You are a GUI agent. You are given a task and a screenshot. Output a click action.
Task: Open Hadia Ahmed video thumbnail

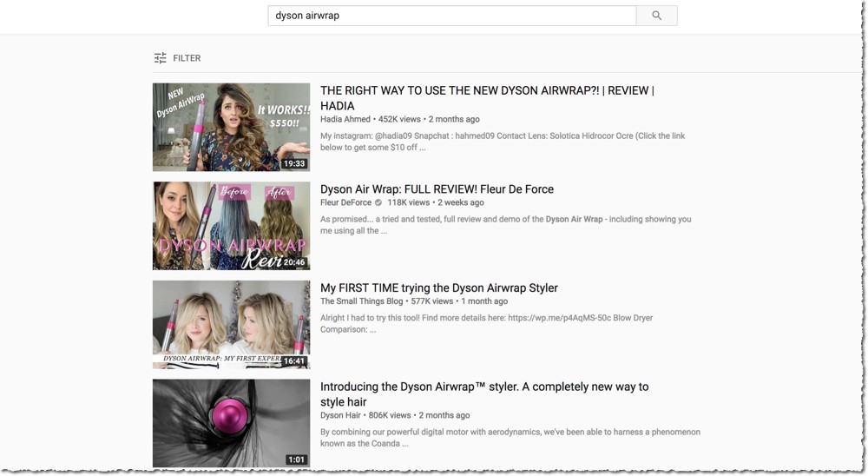pyautogui.click(x=232, y=127)
